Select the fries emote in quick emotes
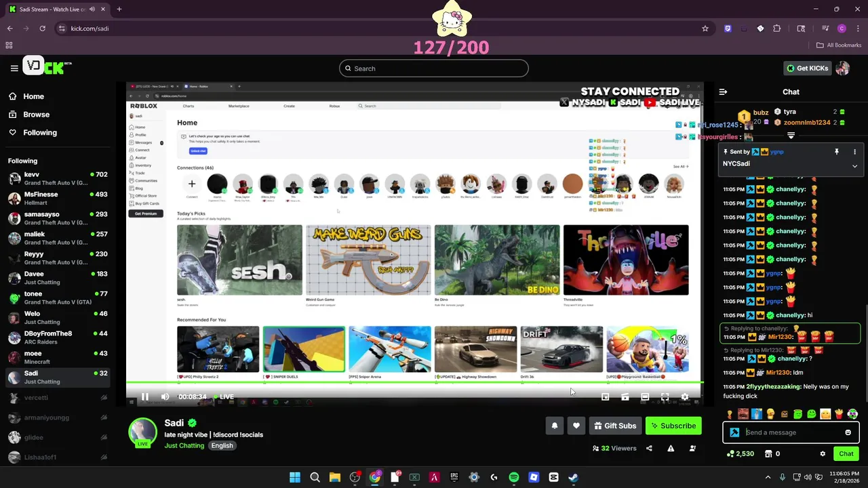This screenshot has width=868, height=488. (839, 413)
